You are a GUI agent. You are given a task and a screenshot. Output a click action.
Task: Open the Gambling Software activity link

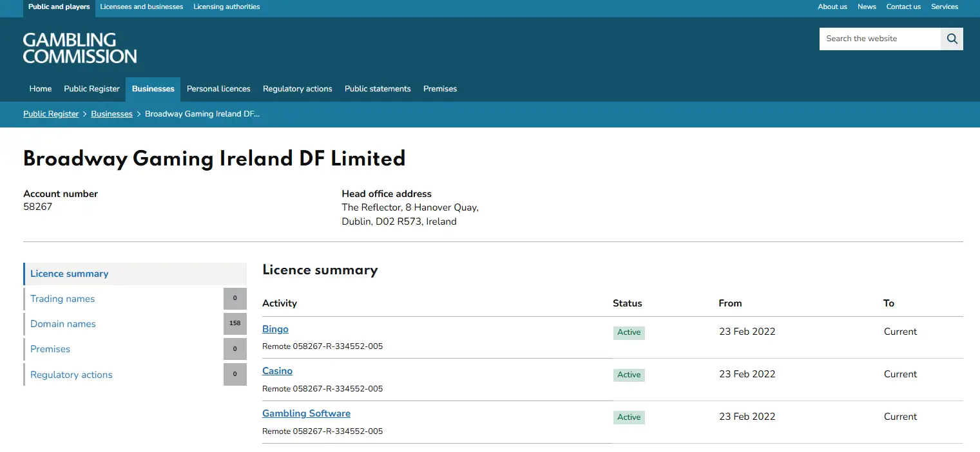click(306, 413)
